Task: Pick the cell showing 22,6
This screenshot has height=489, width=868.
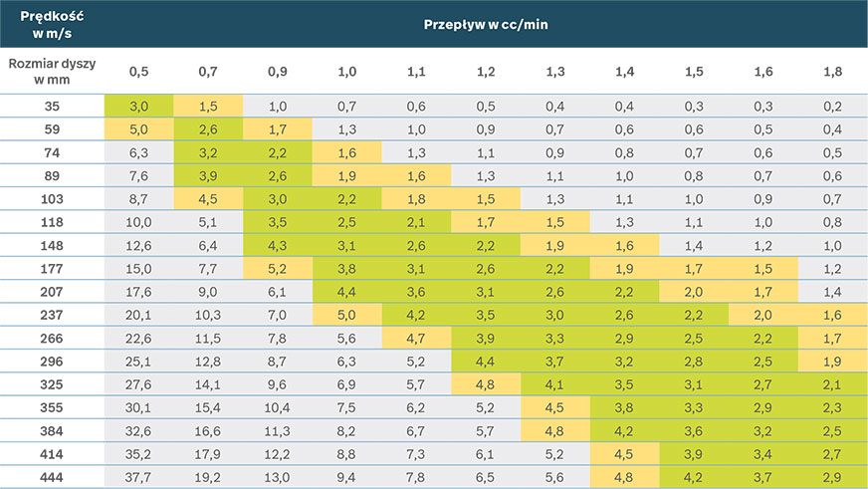Action: 138,338
